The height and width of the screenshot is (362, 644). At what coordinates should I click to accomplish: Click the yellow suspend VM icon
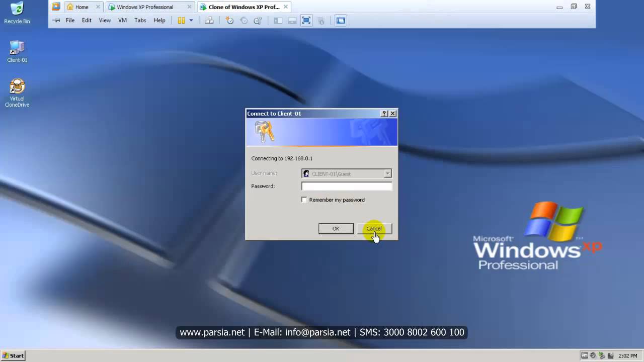(x=182, y=21)
